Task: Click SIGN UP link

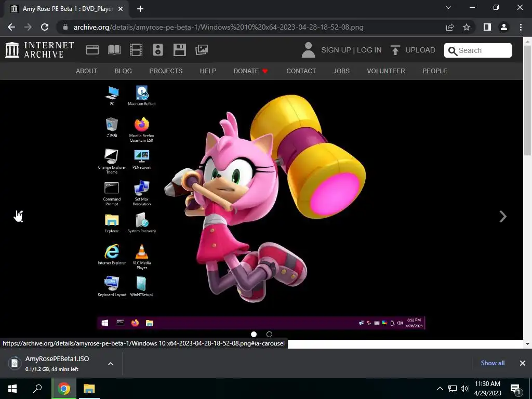Action: [x=336, y=50]
